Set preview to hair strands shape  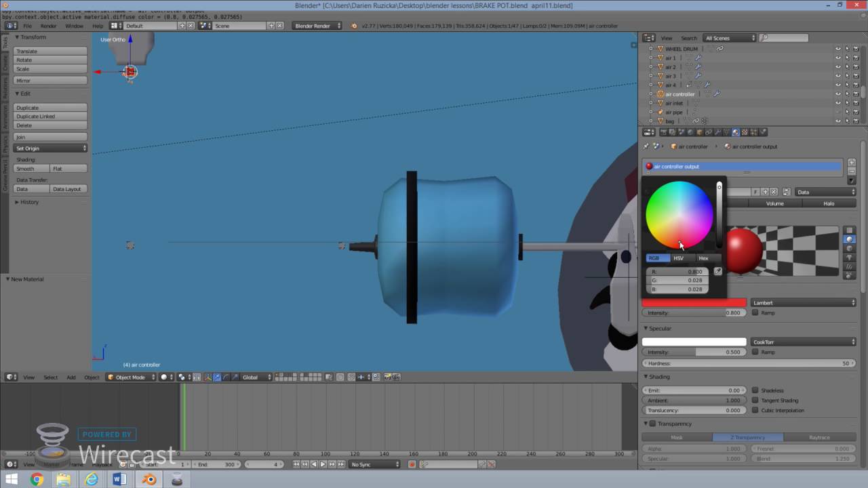coord(849,266)
